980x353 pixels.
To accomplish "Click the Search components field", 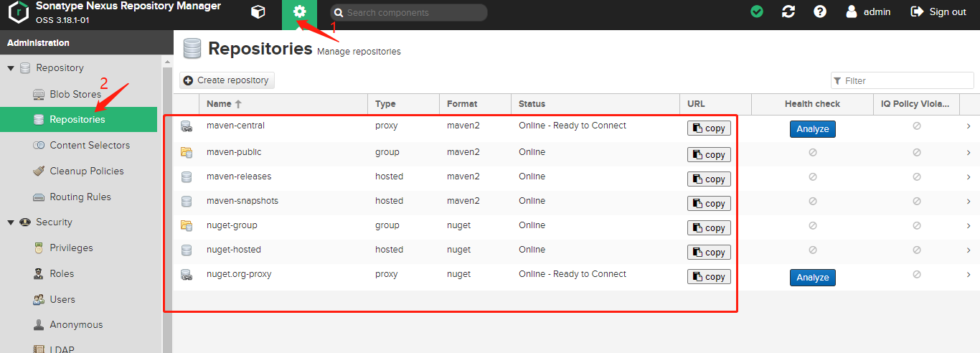I will click(x=408, y=12).
